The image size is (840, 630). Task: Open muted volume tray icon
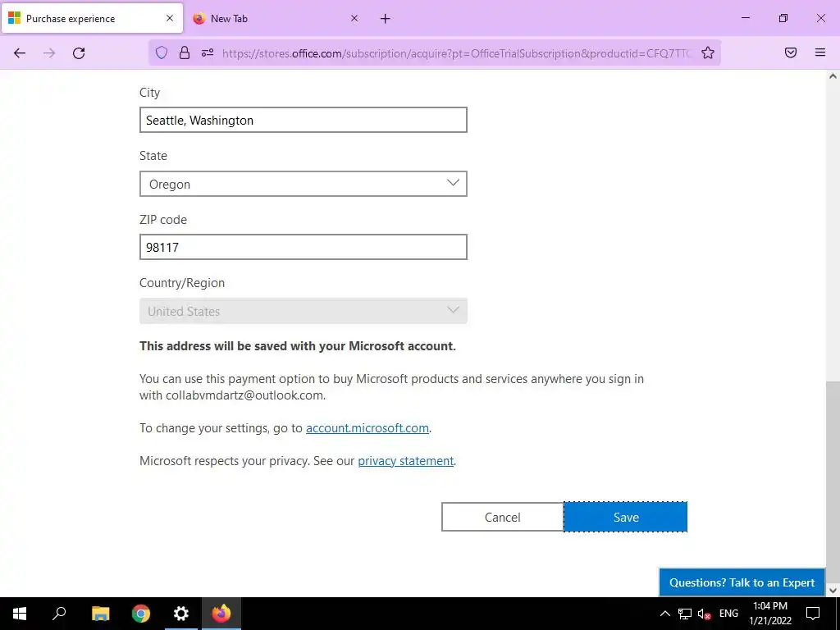pos(705,614)
